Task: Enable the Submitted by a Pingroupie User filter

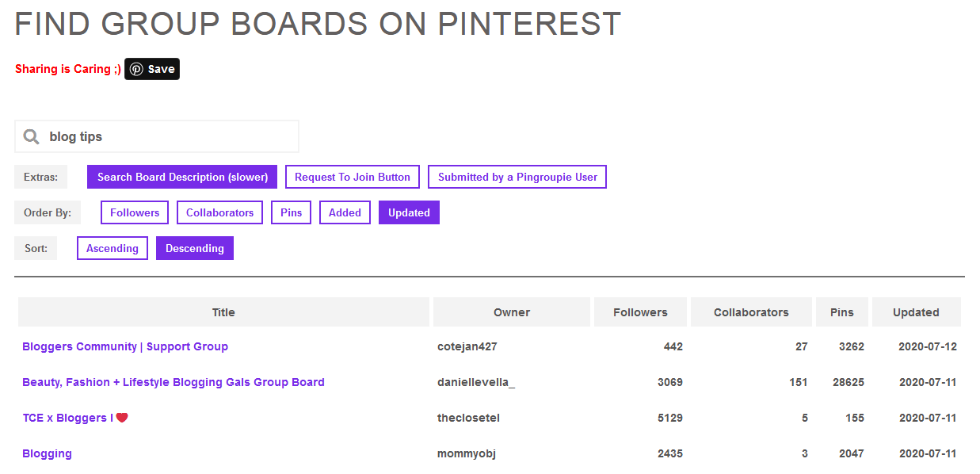Action: point(517,176)
